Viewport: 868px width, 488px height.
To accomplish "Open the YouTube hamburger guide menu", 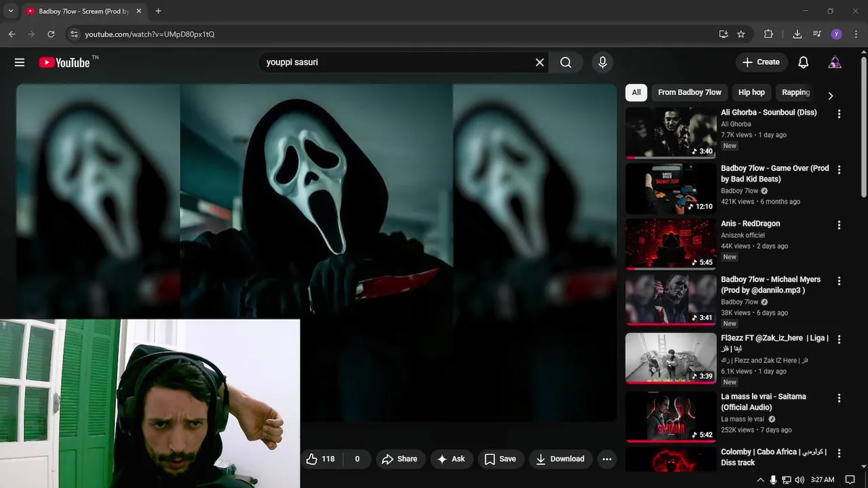I will tap(20, 62).
